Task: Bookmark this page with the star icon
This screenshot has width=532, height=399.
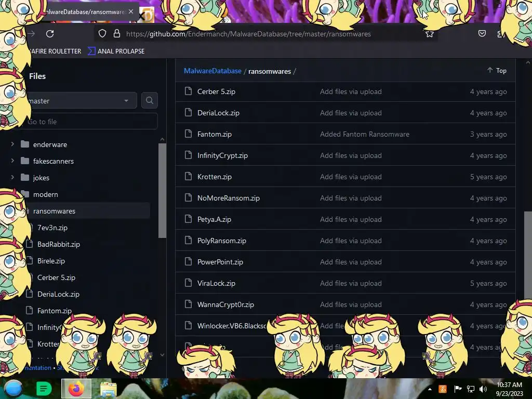Action: coord(430,34)
